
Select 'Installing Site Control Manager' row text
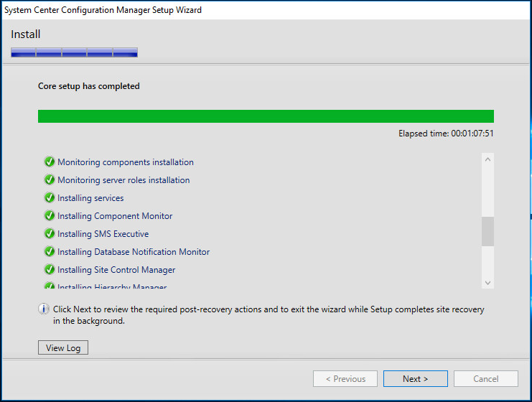pos(116,270)
